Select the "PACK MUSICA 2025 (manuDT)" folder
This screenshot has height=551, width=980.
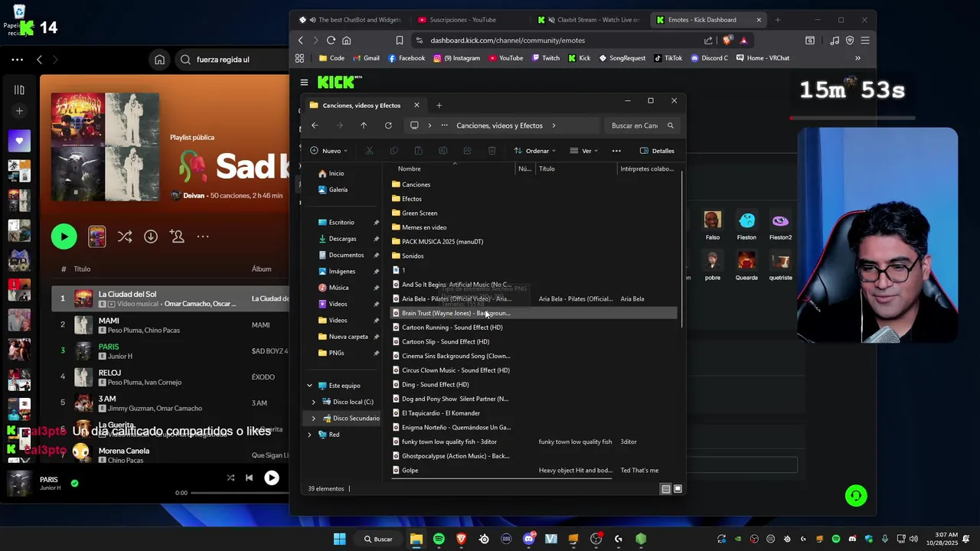point(442,242)
